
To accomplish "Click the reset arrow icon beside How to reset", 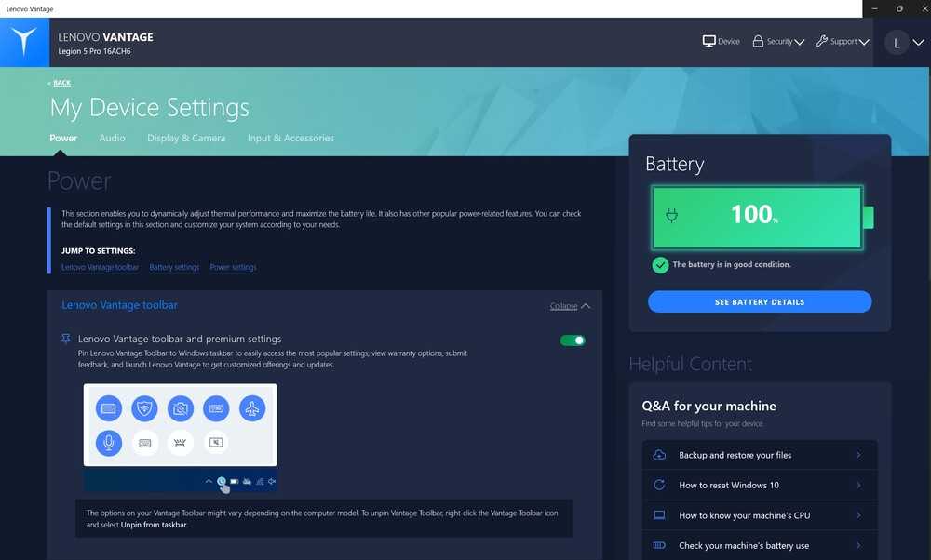I will pos(659,485).
